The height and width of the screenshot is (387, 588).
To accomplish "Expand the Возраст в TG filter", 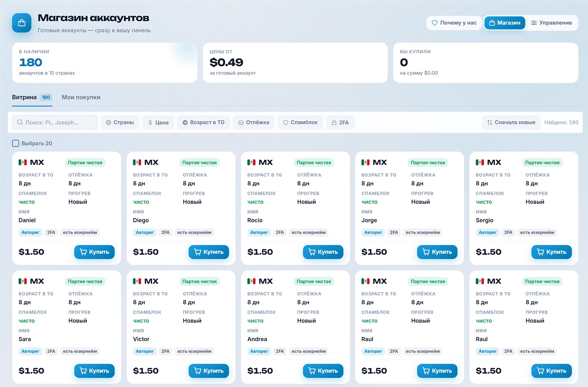I will coord(204,123).
